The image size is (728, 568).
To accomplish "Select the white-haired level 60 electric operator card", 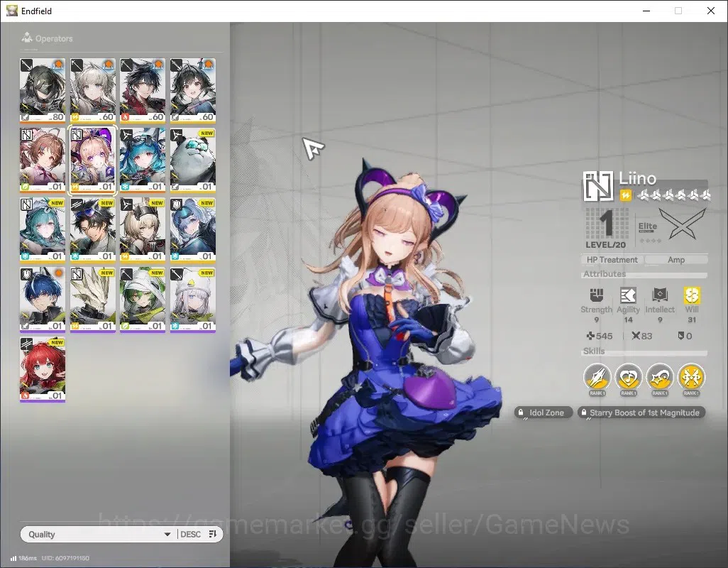I will point(92,91).
